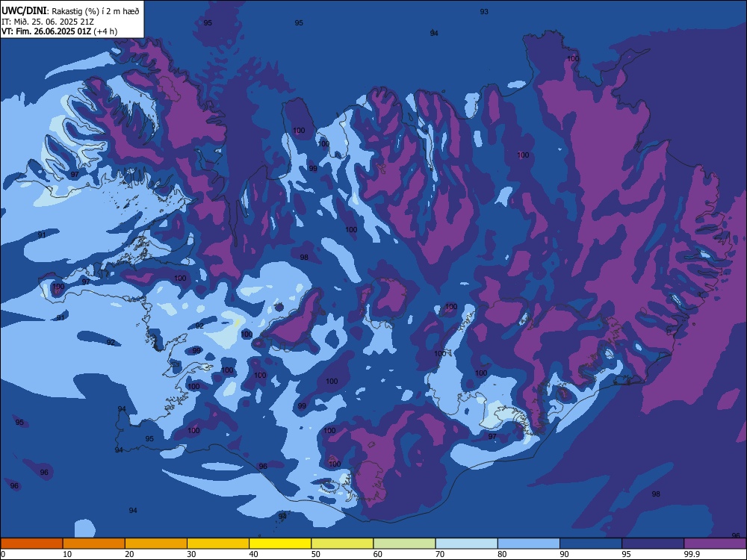Viewport: 747px width, 560px height.
Task: Click the '80' tick label under the color bar
Action: pyautogui.click(x=502, y=554)
